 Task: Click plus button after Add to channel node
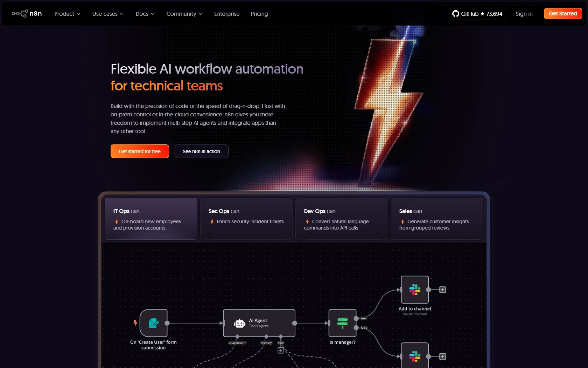(442, 290)
